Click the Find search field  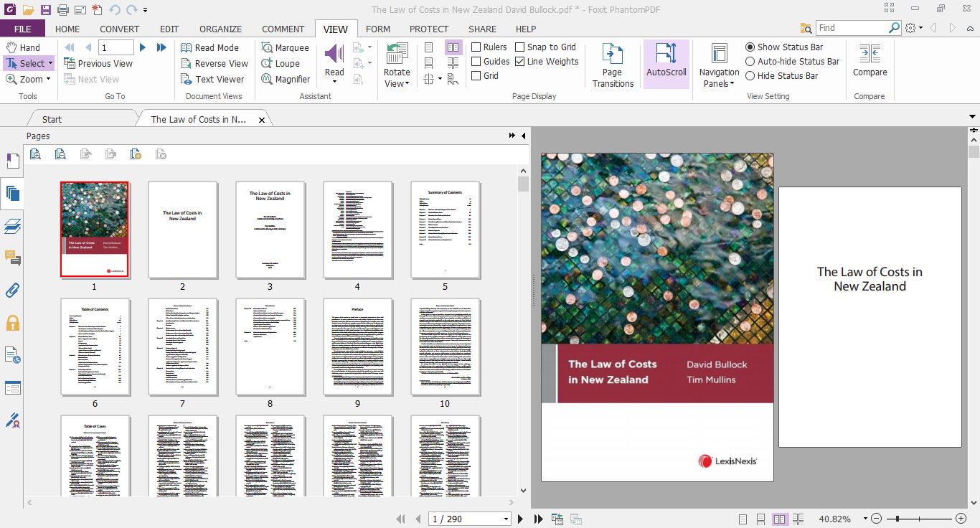pyautogui.click(x=852, y=27)
